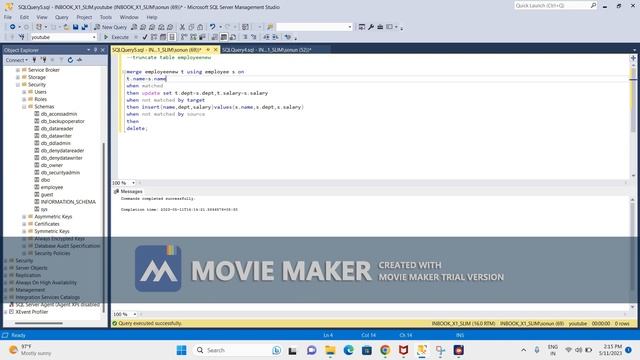Viewport: 640px width, 360px height.
Task: Click the Paste clipboard icon
Action: coord(200,27)
